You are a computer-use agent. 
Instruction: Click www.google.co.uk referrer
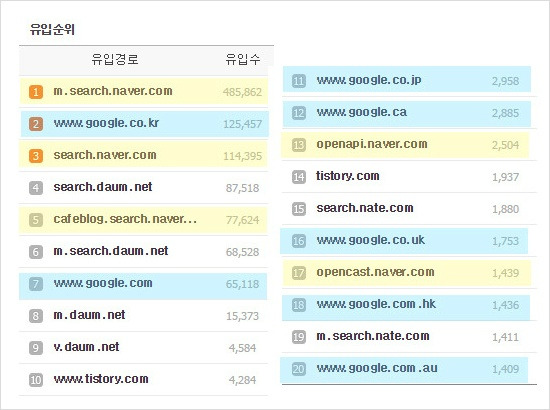tap(370, 240)
